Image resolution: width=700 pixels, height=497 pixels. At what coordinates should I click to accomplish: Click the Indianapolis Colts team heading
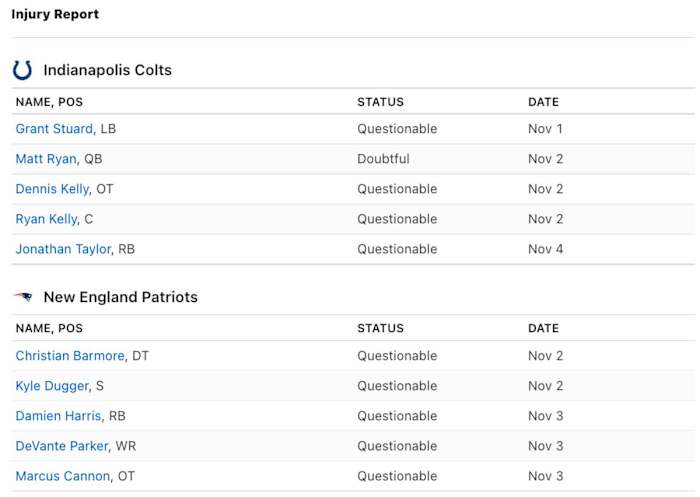107,70
